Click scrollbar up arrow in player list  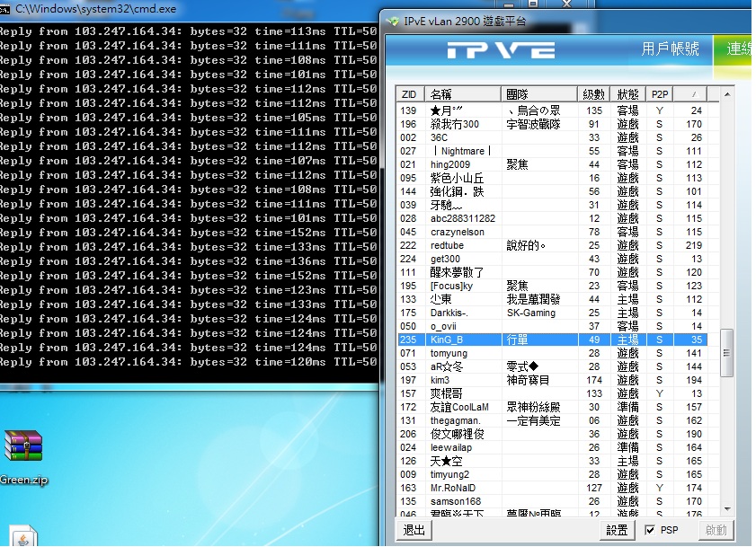(727, 93)
